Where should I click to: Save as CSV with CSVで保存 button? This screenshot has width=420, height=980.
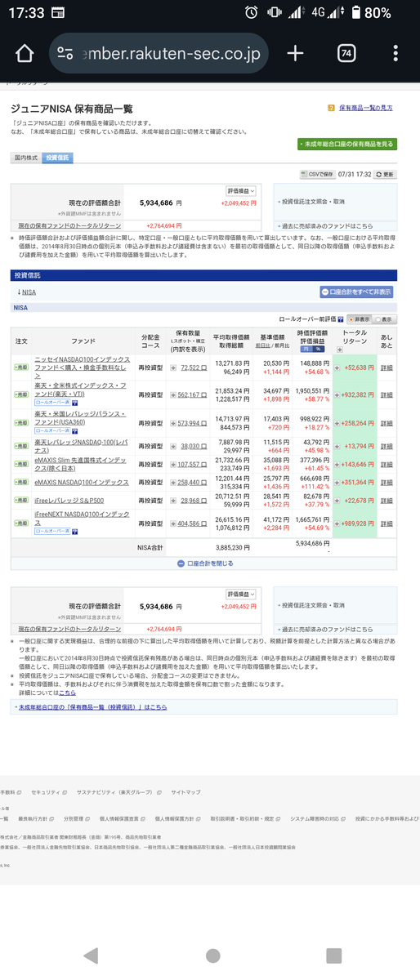[x=318, y=174]
